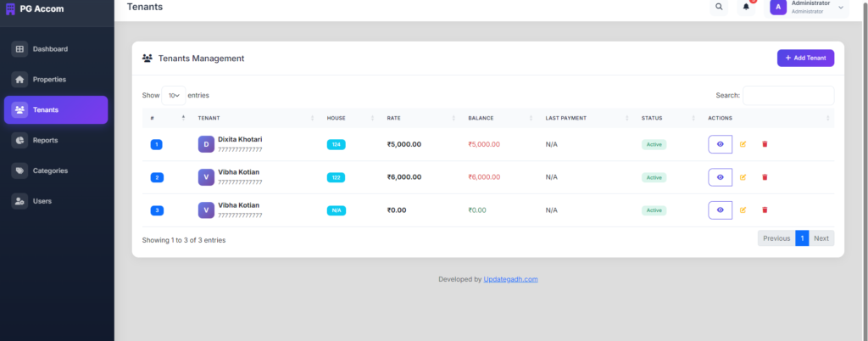Click the Add Tenant button

point(805,58)
